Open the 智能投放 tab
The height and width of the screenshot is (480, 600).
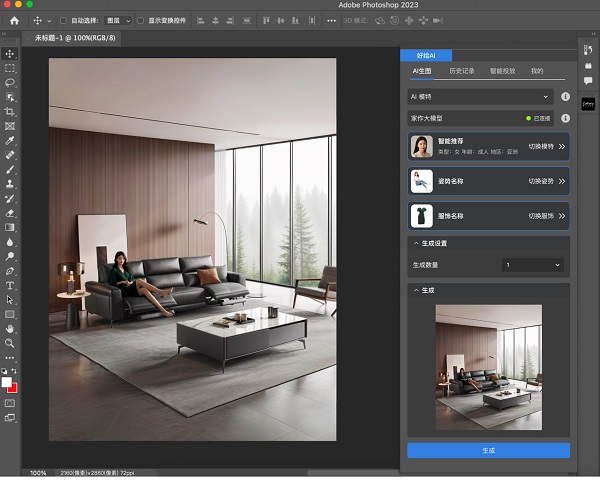(x=502, y=72)
